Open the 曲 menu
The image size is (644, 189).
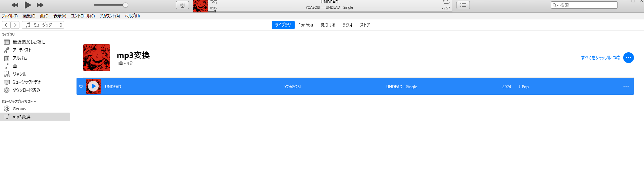[44, 16]
